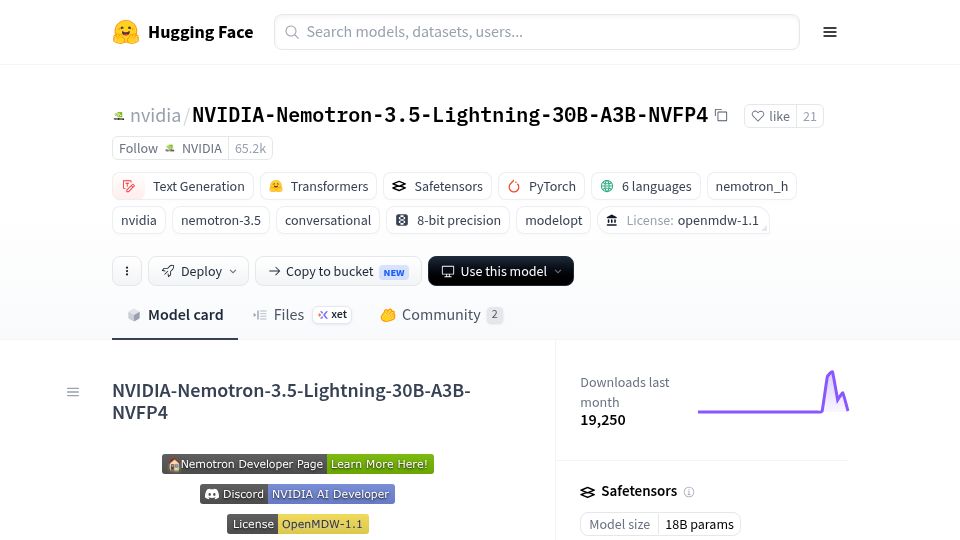Click the Safetensors tag icon
960x540 pixels.
pos(399,186)
